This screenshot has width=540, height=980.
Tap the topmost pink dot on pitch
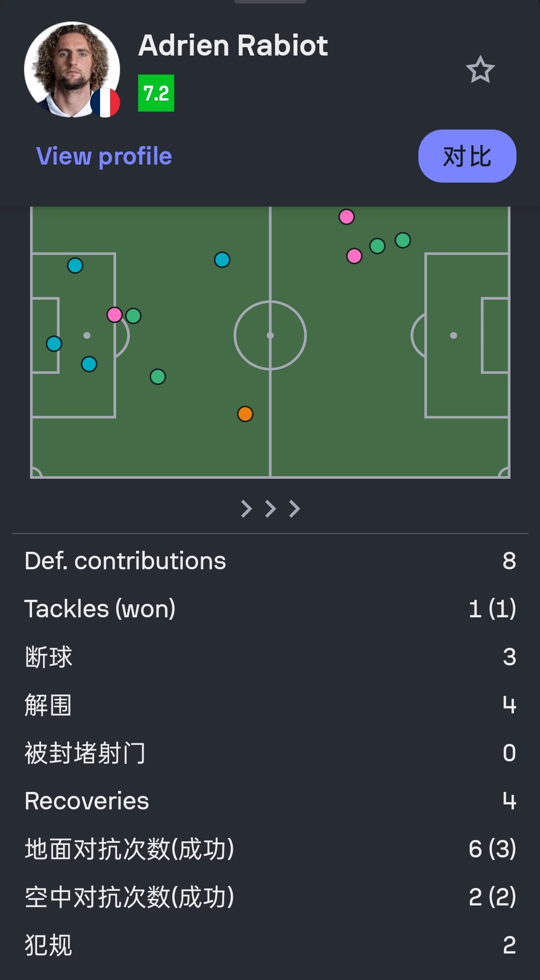(x=346, y=217)
